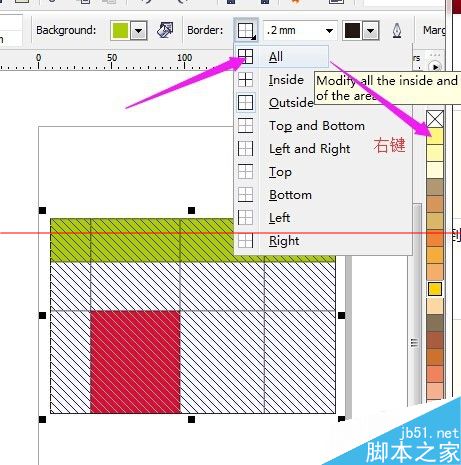
Task: Open the border width .2 mm dropdown
Action: pyautogui.click(x=329, y=31)
